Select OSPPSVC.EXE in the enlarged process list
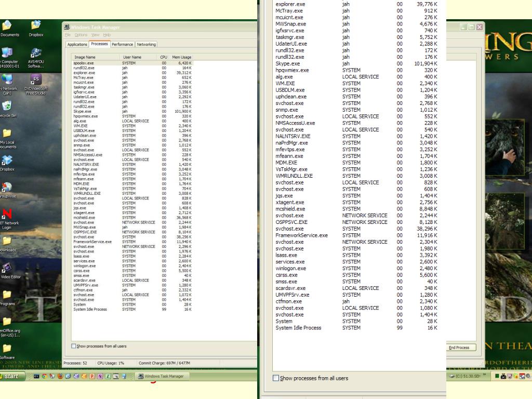 tap(356, 222)
